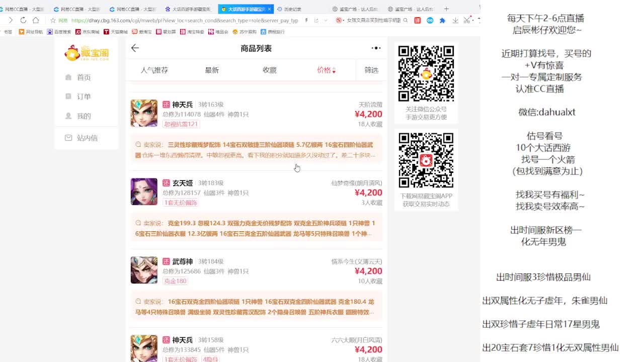The image size is (644, 362).
Task: Open 玄天姬 3转183级 avatar
Action: pos(144,192)
